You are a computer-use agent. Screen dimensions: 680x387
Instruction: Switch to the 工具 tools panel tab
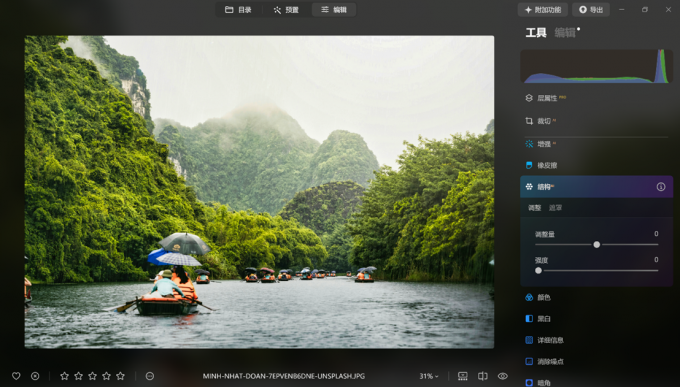(536, 33)
